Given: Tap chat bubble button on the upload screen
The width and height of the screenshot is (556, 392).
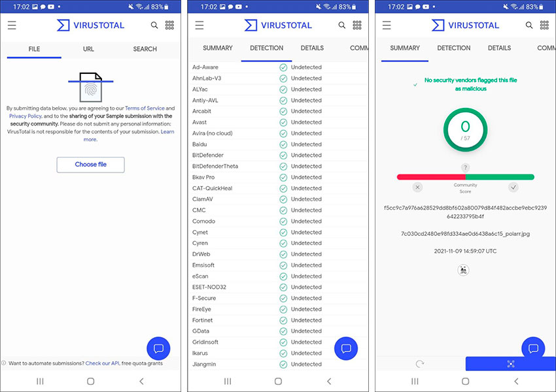Looking at the screenshot, I should 158,348.
